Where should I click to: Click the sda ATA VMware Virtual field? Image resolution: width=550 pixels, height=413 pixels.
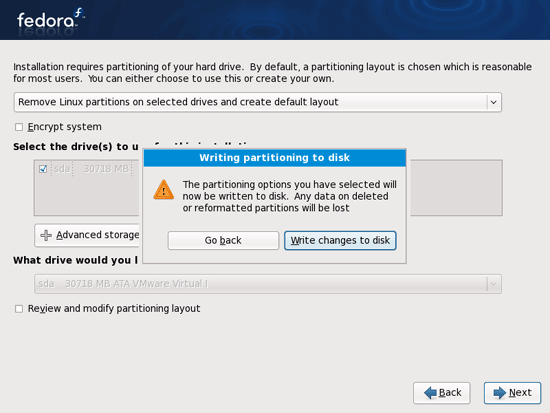pos(268,284)
